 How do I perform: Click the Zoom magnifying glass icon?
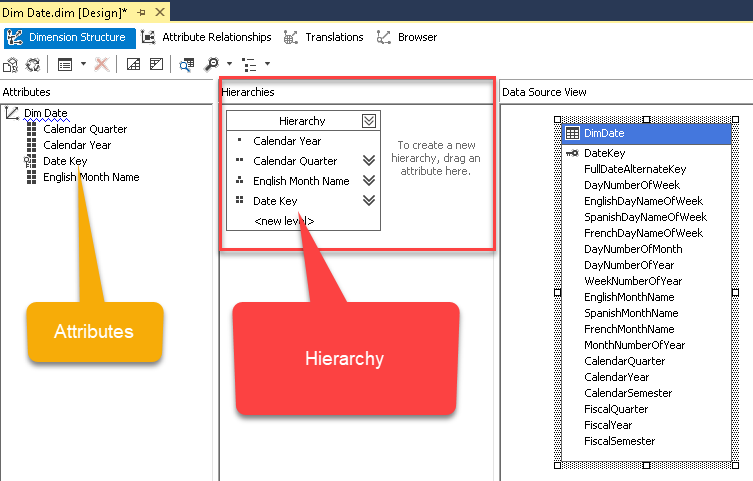pos(211,64)
